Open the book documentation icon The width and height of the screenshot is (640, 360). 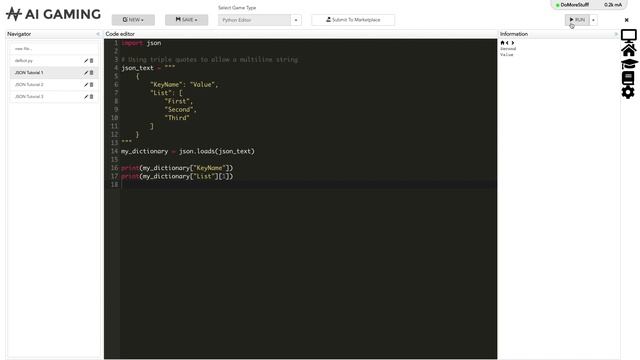pyautogui.click(x=628, y=78)
